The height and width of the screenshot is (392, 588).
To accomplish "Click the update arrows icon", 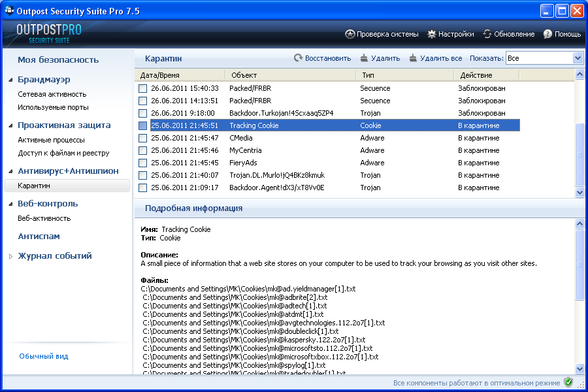I will point(487,34).
